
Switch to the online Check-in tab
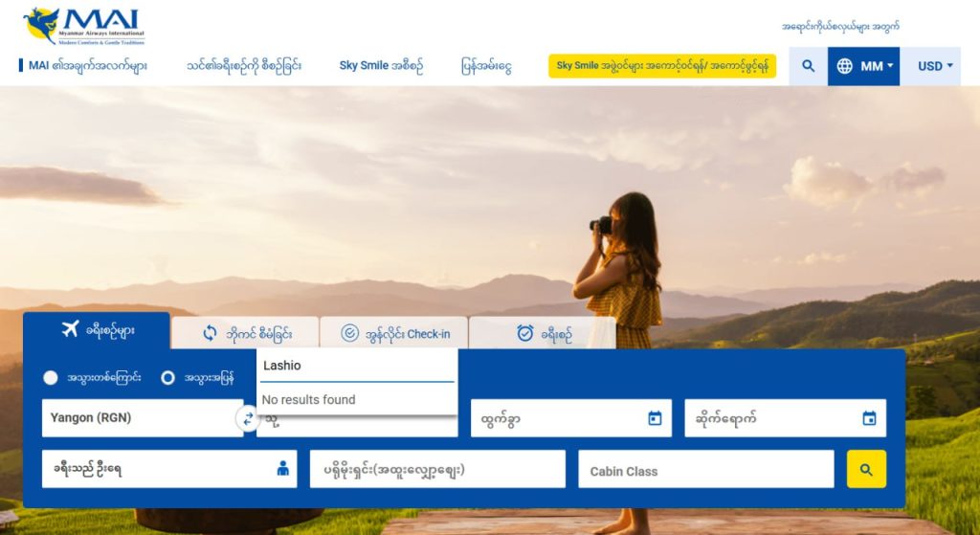pos(394,333)
